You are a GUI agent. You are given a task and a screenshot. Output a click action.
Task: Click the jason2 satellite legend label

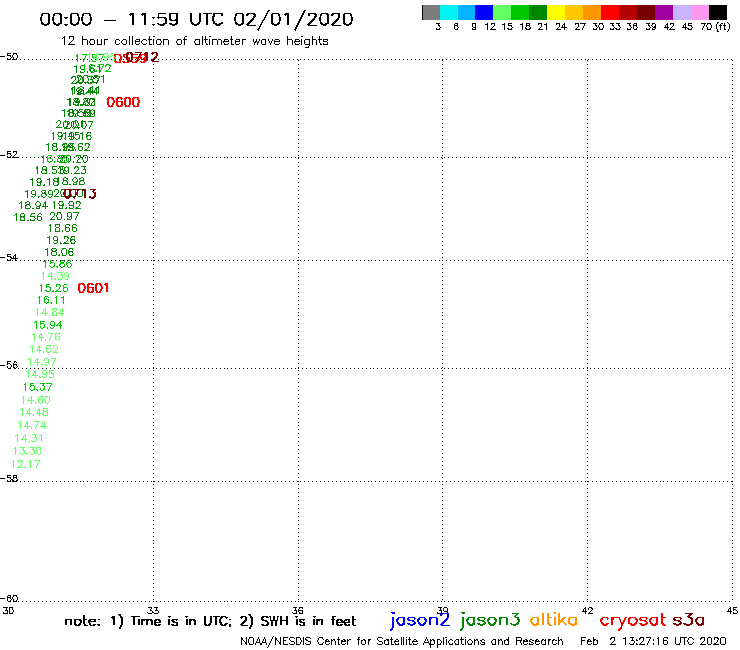point(420,621)
